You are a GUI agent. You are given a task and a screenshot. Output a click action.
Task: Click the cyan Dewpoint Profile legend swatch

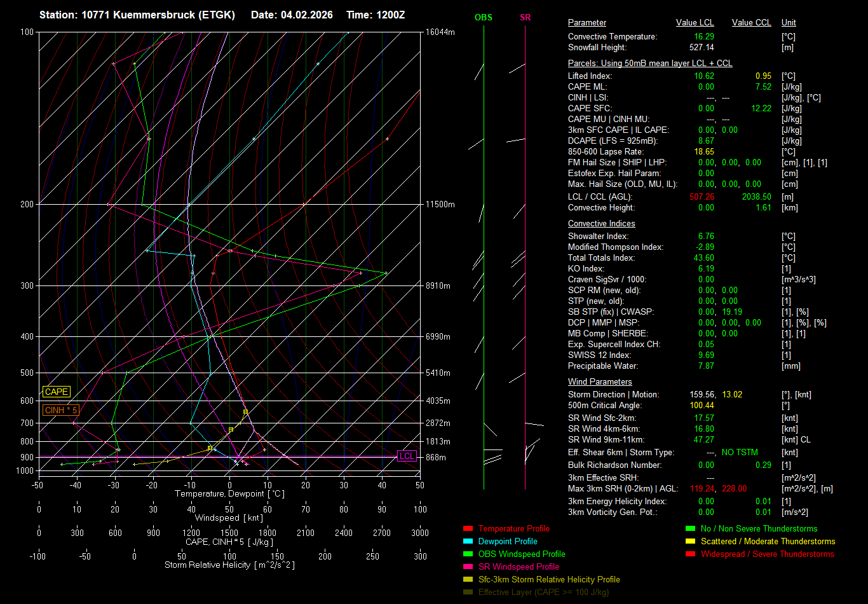[468, 542]
